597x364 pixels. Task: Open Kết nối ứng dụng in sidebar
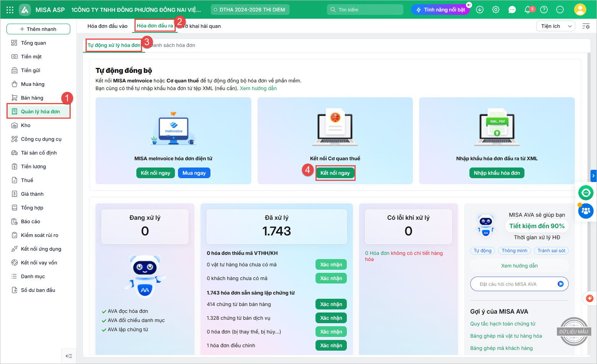pos(38,249)
